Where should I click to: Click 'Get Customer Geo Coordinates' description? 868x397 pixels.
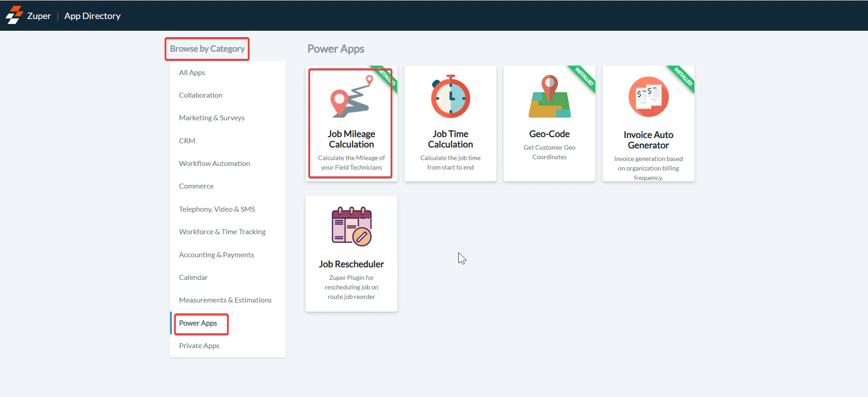click(x=549, y=152)
